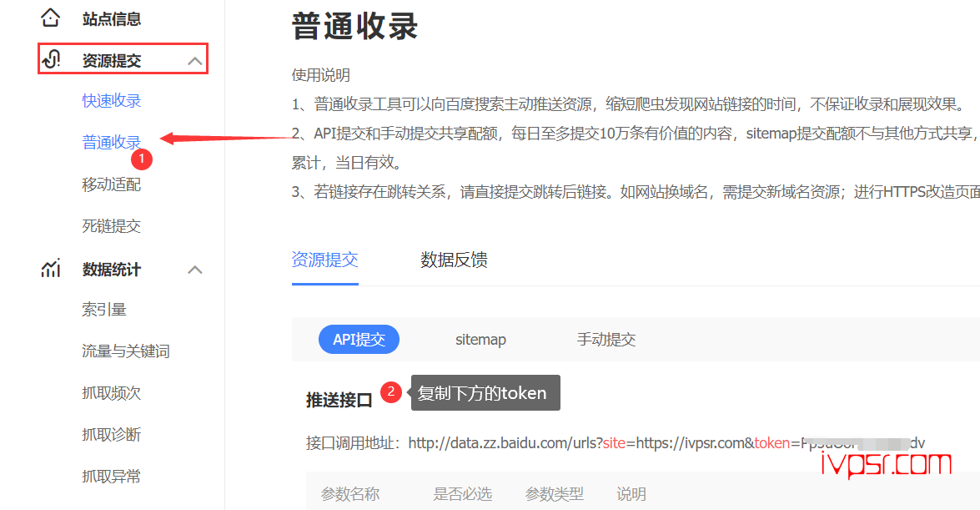Switch to the 数据反馈 tab
Screen dimensions: 980x510
pos(454,260)
